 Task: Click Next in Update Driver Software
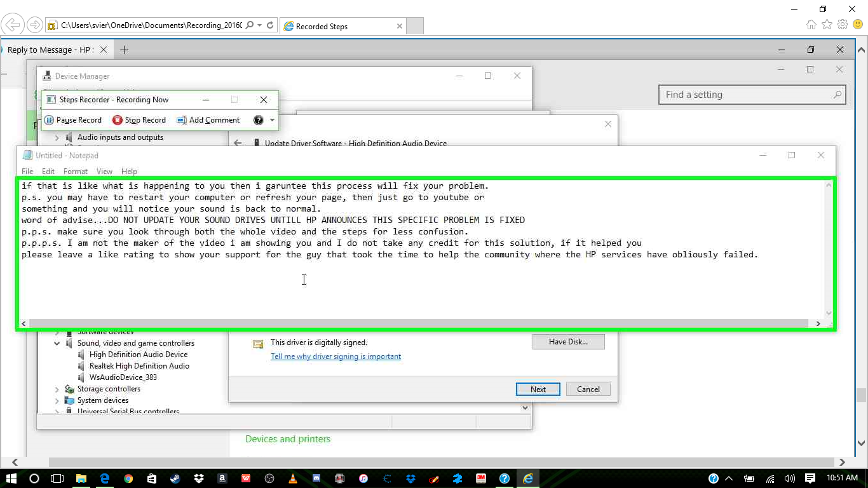[538, 390]
